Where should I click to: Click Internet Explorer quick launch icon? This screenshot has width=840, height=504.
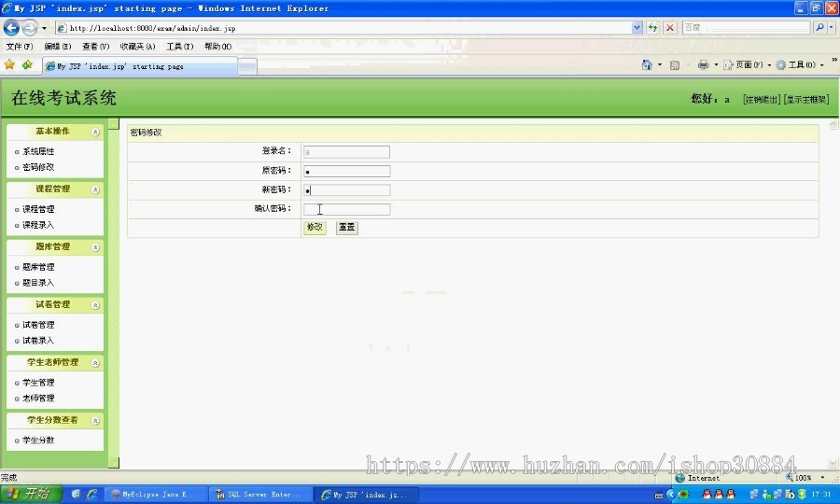click(x=91, y=495)
